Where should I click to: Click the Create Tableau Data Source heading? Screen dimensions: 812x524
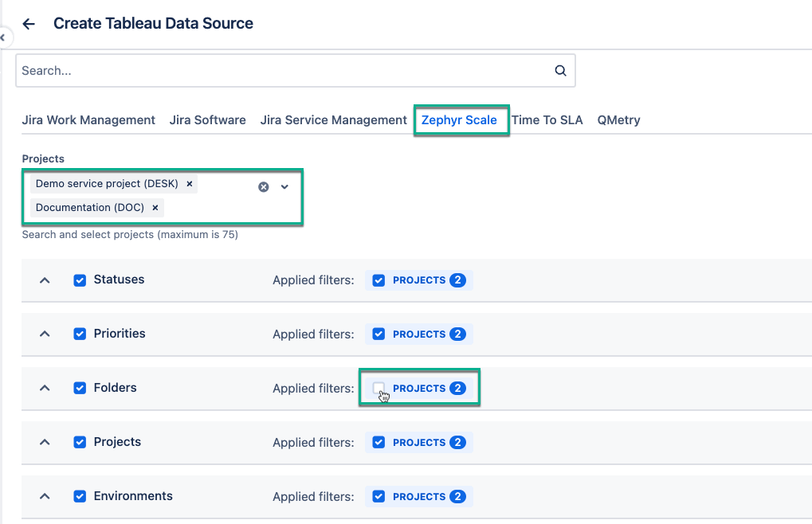153,23
